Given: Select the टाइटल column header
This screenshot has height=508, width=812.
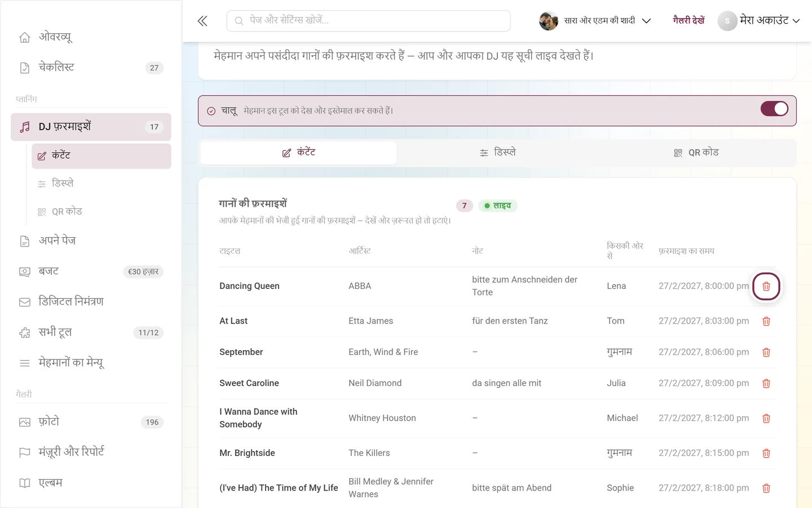Looking at the screenshot, I should click(x=230, y=251).
